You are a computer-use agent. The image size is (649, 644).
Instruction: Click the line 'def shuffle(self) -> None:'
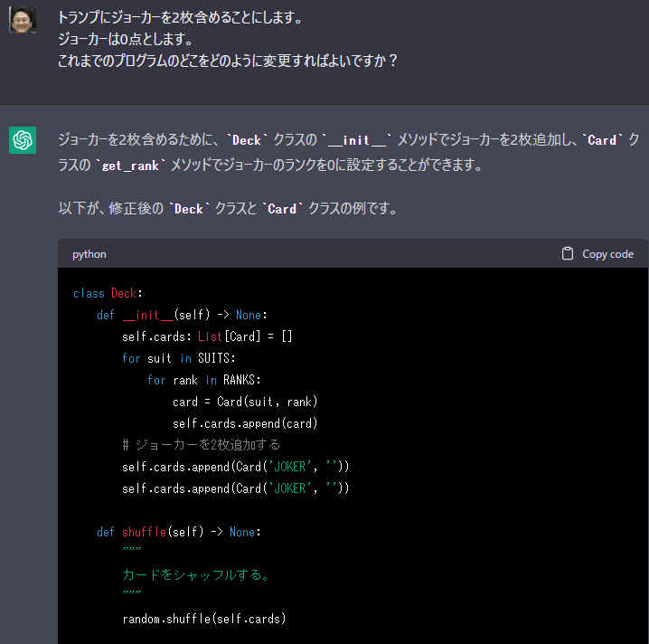click(179, 532)
